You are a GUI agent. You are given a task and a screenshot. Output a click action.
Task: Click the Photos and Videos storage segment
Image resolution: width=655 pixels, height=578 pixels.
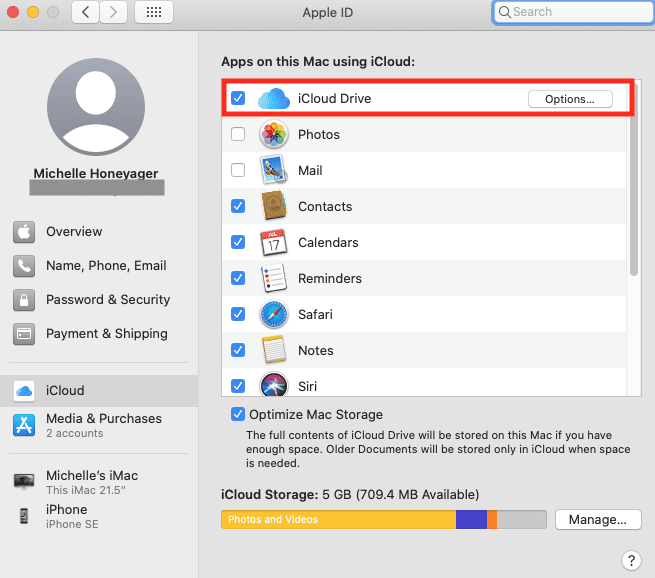pos(338,520)
